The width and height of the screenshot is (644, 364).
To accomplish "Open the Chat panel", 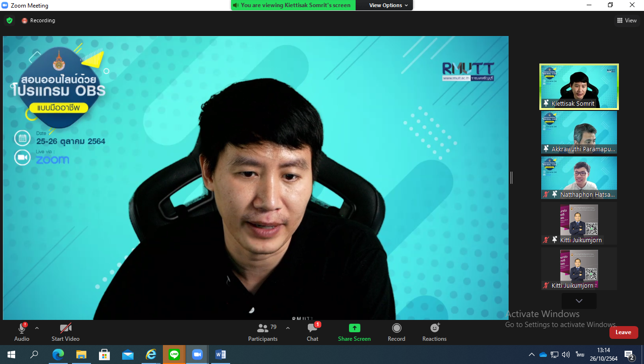I will click(x=313, y=332).
